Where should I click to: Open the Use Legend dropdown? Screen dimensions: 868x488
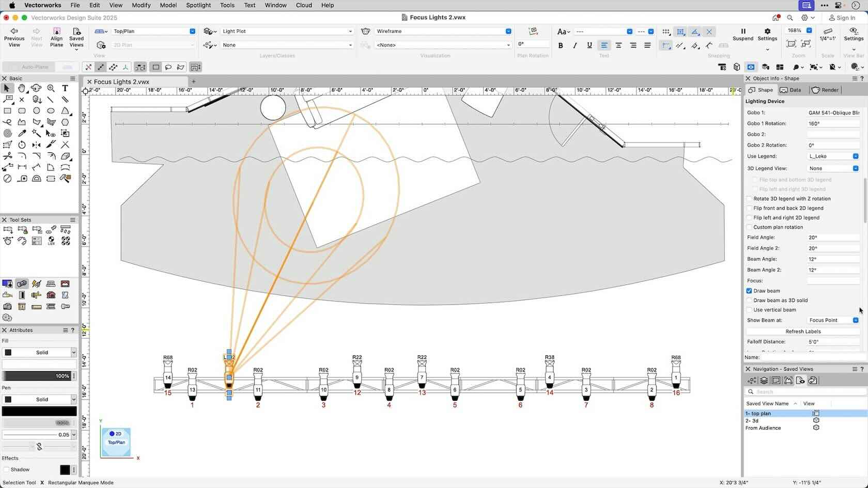[833, 156]
